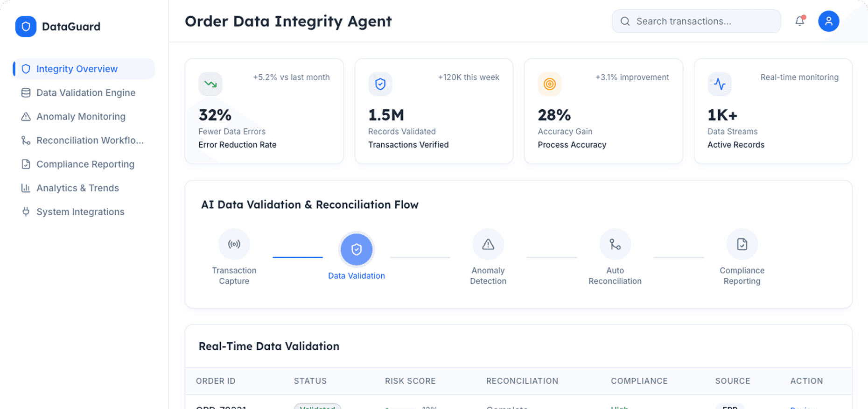
Task: Open the user profile avatar
Action: click(x=829, y=21)
